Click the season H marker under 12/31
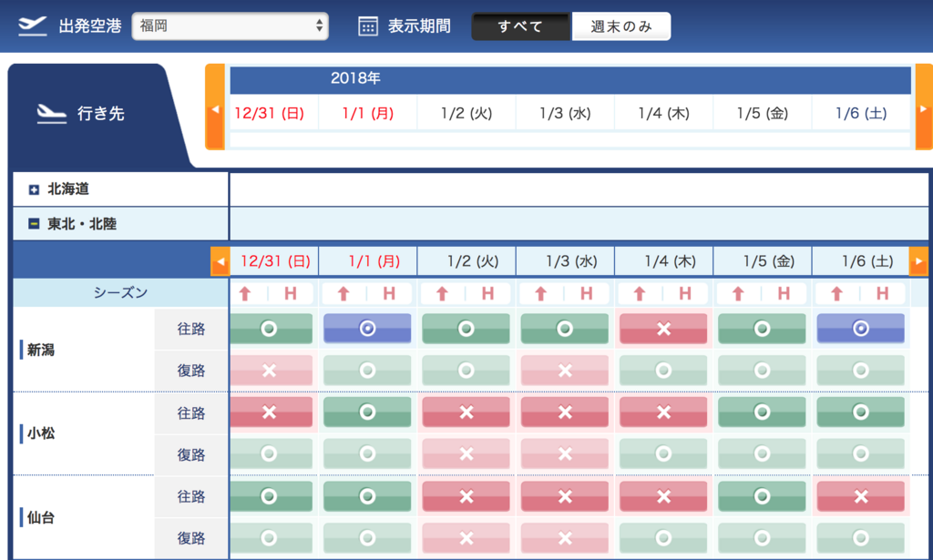Image resolution: width=933 pixels, height=560 pixels. tap(291, 293)
